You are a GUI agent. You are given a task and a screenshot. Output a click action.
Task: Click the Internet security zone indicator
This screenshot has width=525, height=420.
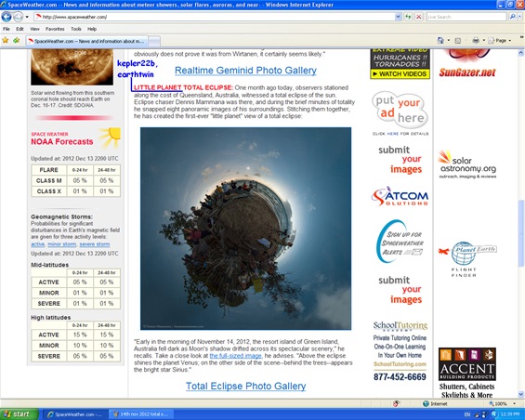tap(435, 403)
